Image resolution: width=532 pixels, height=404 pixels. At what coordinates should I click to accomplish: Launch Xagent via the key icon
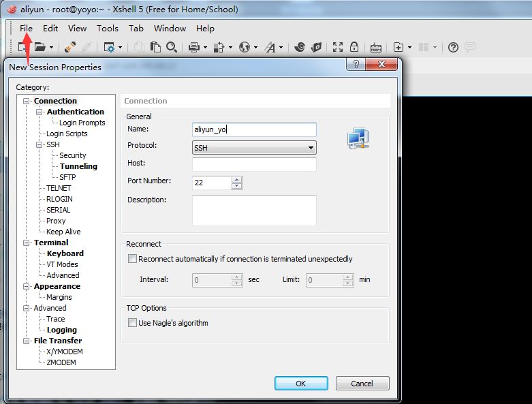click(x=316, y=47)
